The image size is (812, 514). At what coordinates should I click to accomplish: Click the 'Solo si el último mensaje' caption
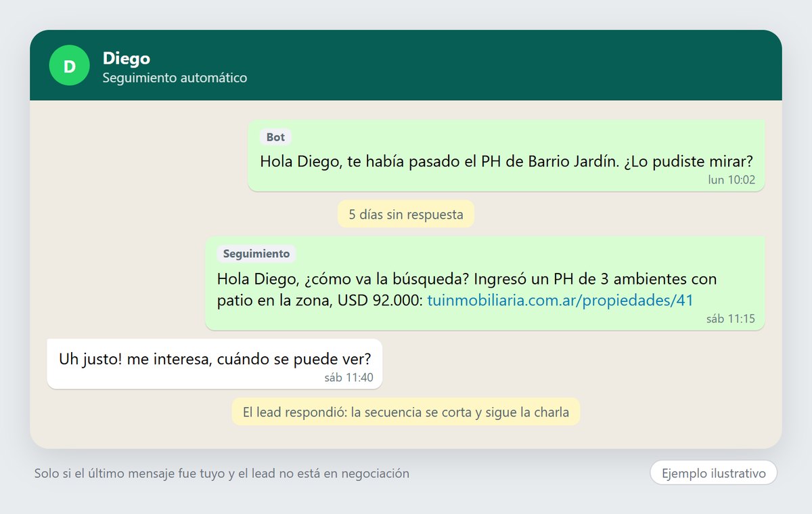click(x=222, y=473)
